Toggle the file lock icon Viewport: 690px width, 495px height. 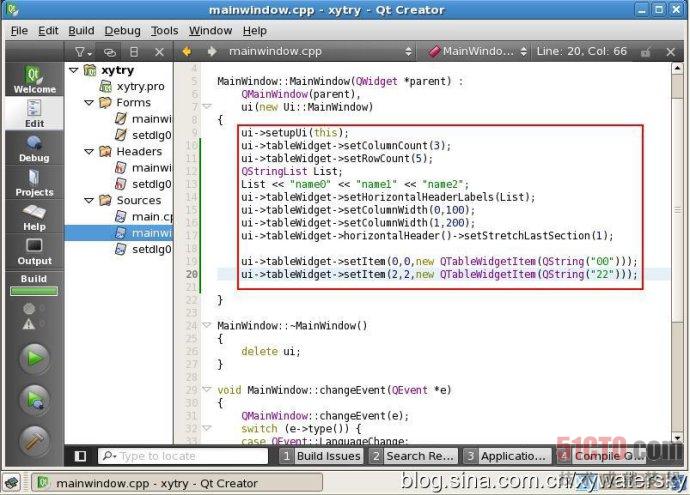coord(646,52)
